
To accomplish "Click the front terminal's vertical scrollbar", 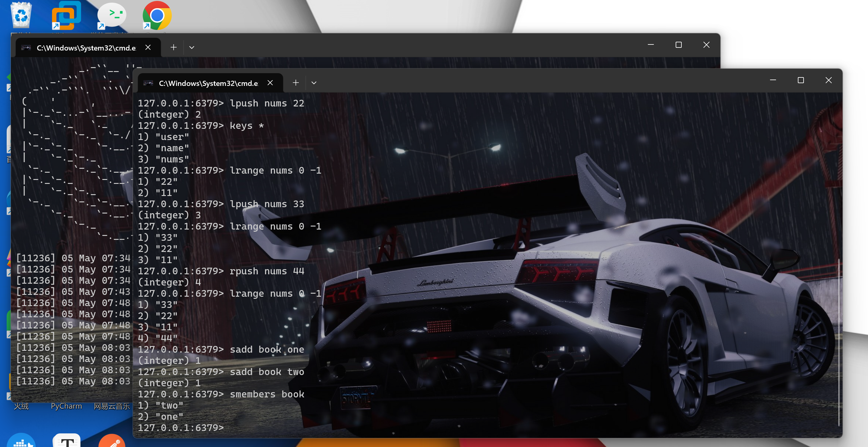I will click(838, 342).
